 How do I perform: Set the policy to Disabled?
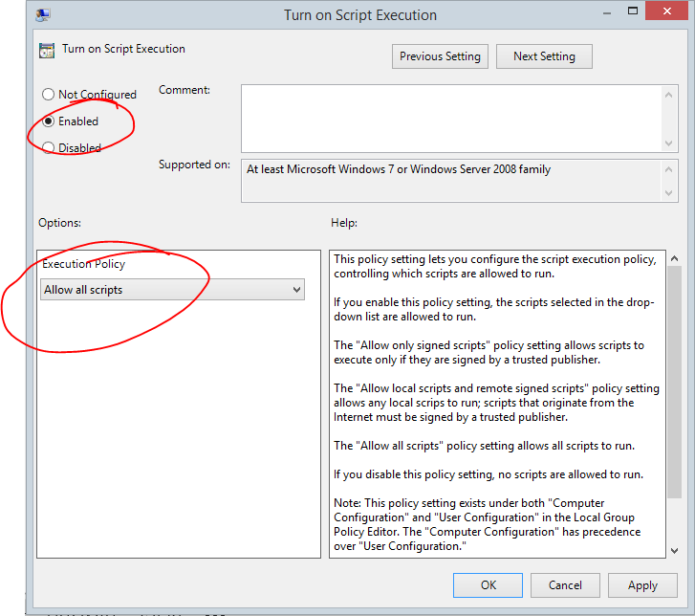[49, 148]
